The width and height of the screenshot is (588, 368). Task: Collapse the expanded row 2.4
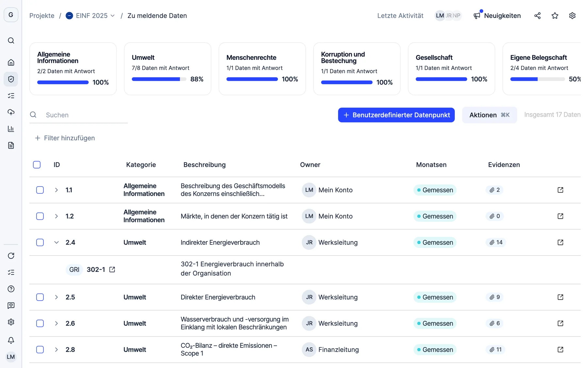point(56,242)
